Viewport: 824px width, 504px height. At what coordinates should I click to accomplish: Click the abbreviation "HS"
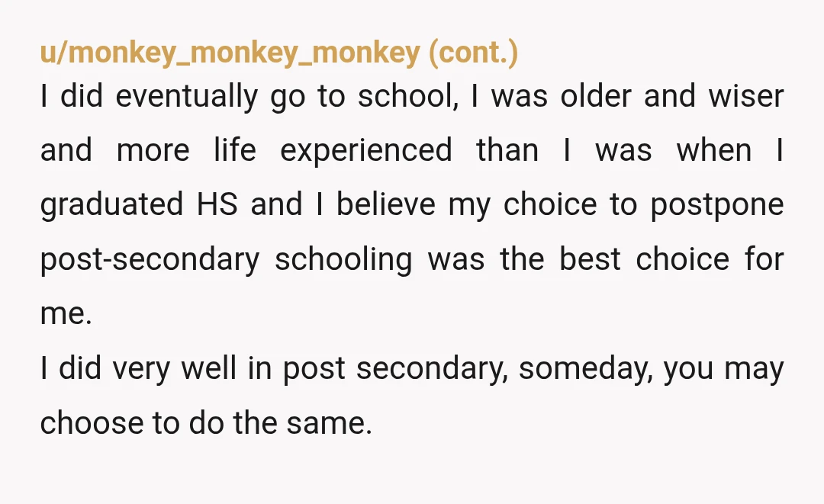click(217, 204)
